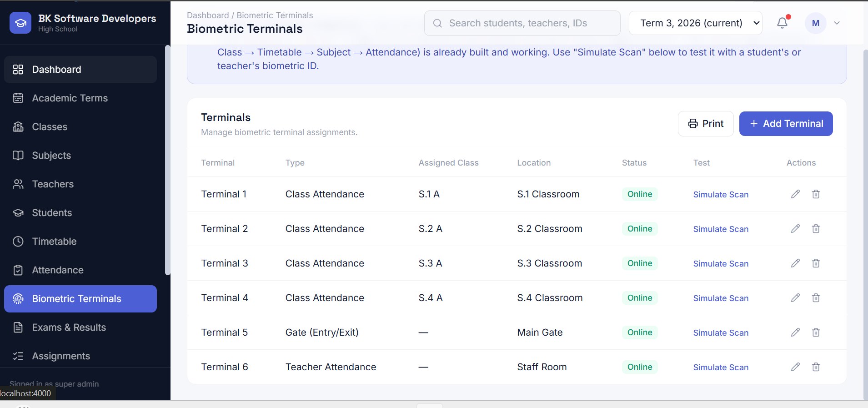Edit Terminal 3 with the pencil icon
This screenshot has height=408, width=868.
(795, 263)
